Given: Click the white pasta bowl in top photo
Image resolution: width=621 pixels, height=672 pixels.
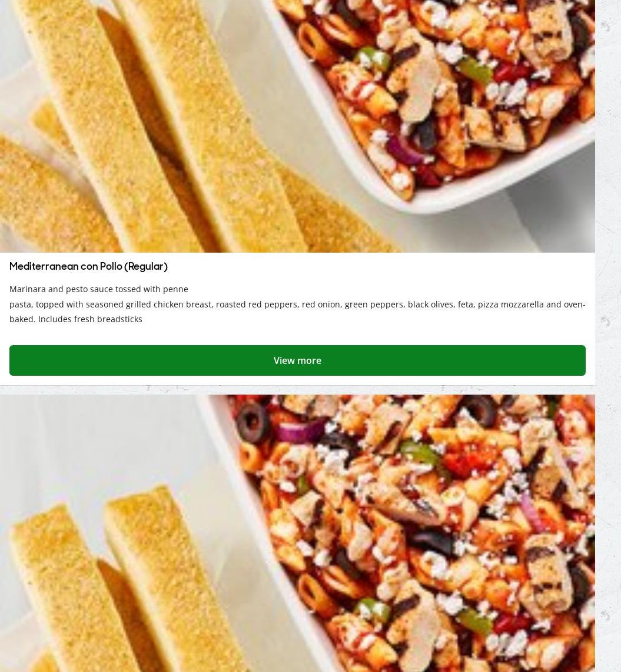Looking at the screenshot, I should 429,103.
